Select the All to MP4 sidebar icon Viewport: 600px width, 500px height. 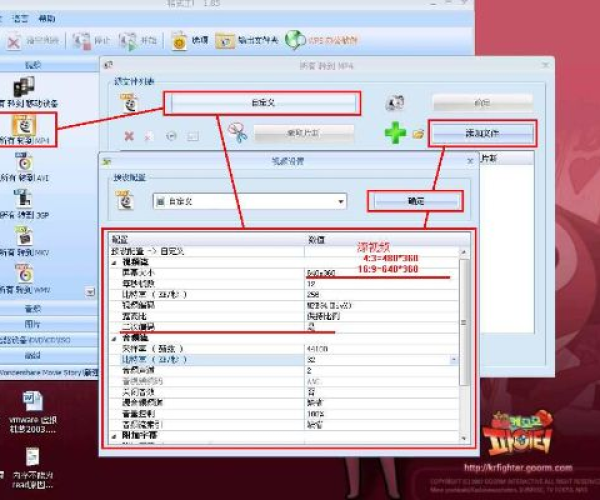[24, 125]
